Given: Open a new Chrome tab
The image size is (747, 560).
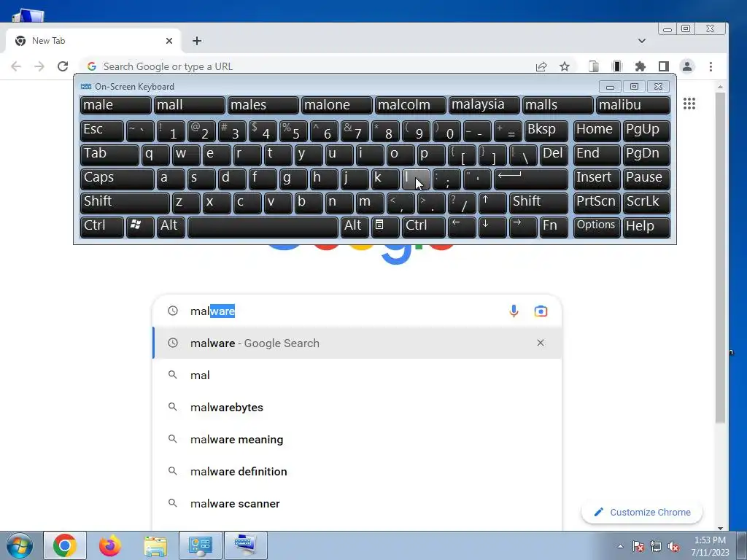Looking at the screenshot, I should click(197, 41).
